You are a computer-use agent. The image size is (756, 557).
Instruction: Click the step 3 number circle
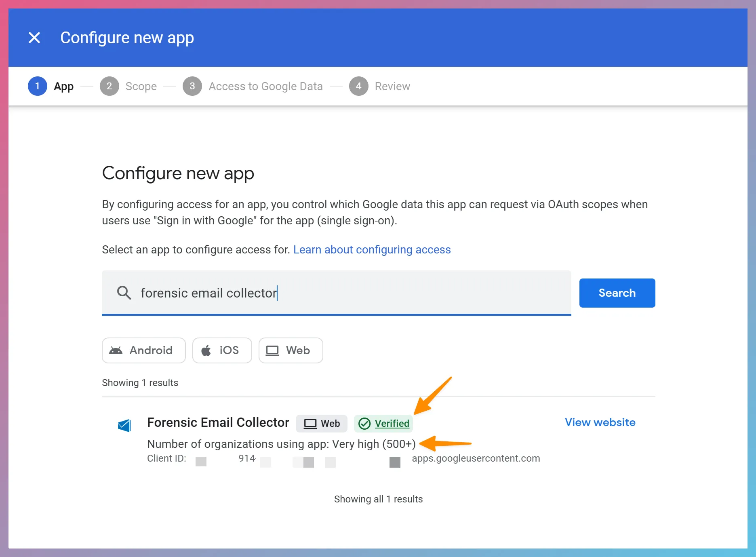(x=192, y=86)
